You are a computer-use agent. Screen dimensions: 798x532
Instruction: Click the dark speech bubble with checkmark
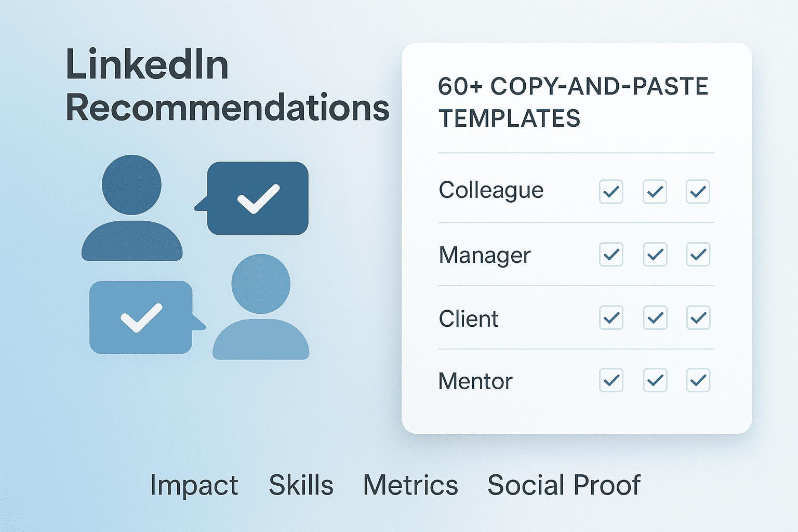(252, 198)
